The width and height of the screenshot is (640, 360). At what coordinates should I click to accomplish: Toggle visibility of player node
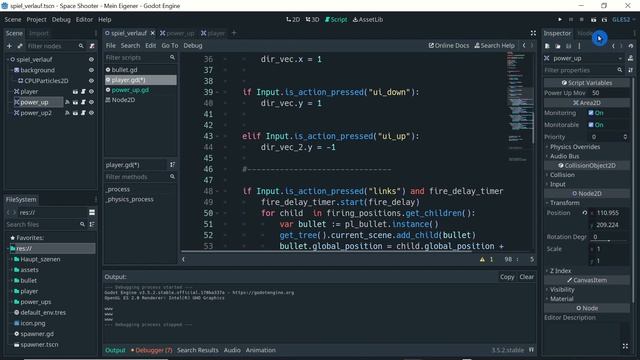click(91, 91)
